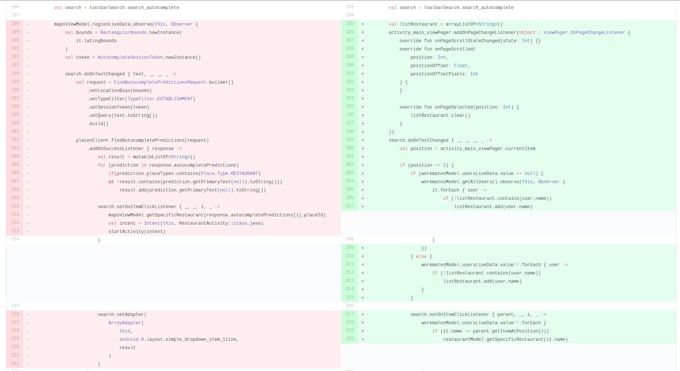Click added line '} else {'
The height and width of the screenshot is (371, 680).
(x=421, y=256)
